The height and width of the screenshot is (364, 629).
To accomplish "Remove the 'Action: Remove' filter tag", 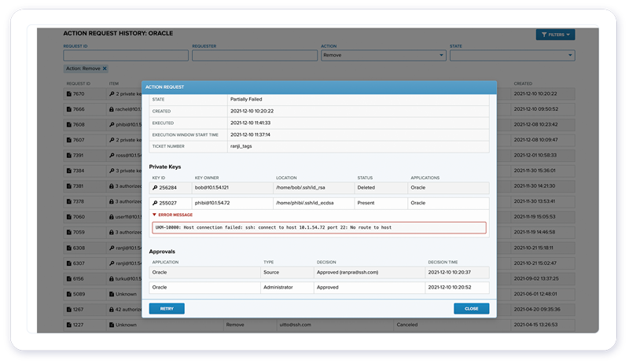I will 105,69.
